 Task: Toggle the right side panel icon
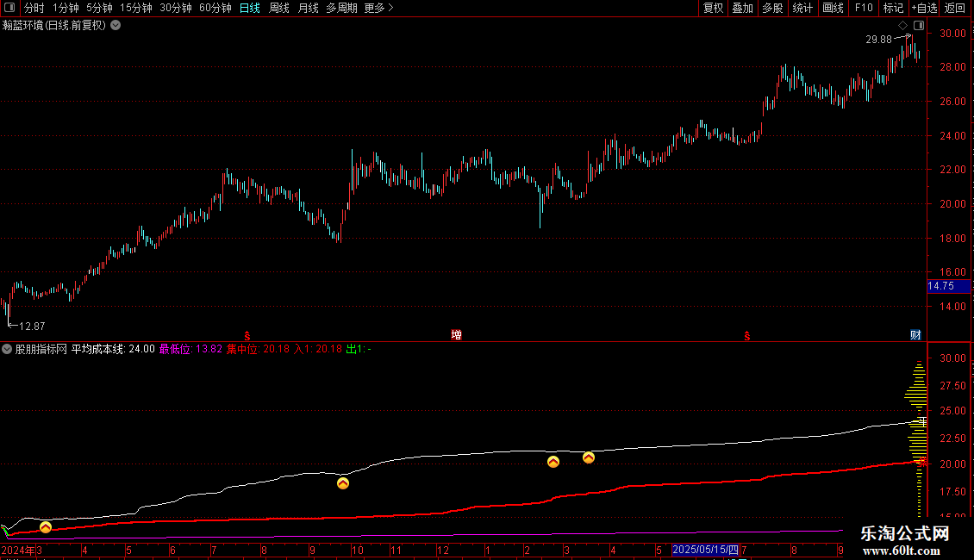click(919, 26)
